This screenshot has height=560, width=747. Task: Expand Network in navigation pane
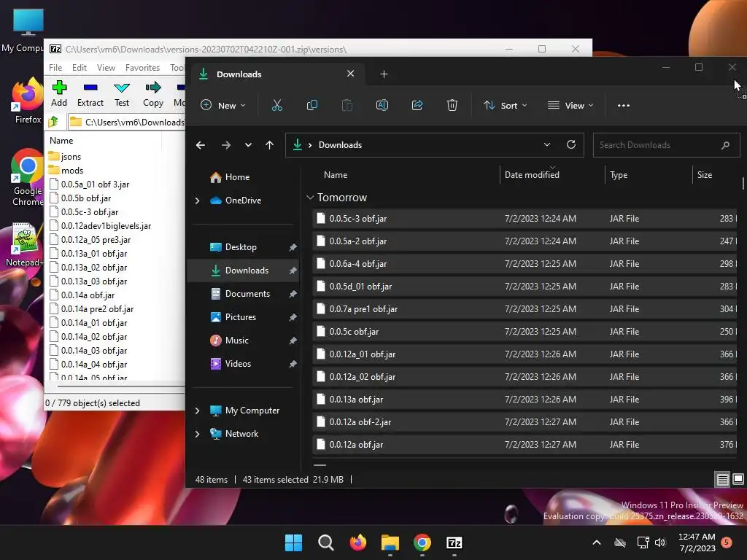pos(197,434)
